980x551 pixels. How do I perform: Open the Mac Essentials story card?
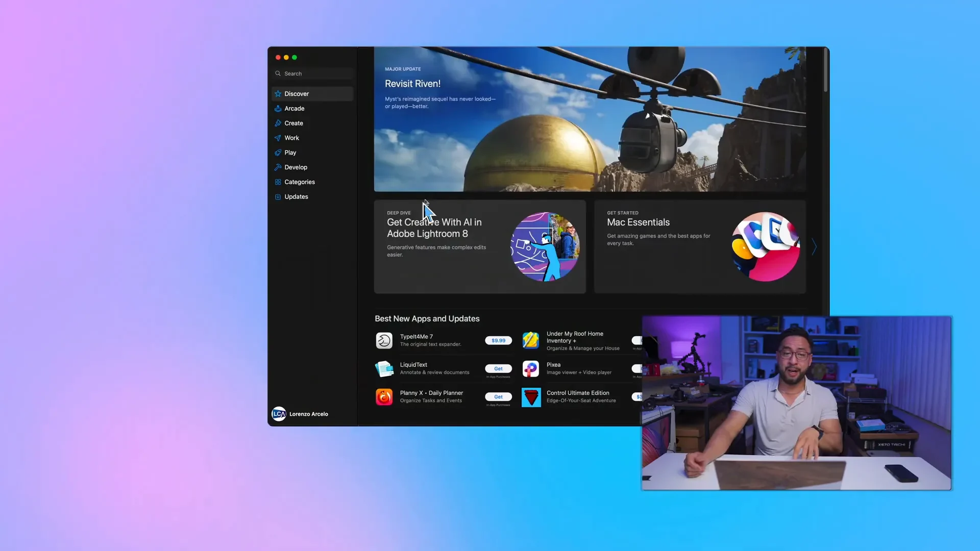coord(700,247)
